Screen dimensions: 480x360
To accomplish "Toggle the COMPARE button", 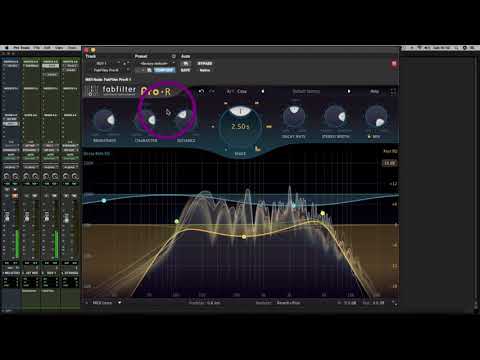I will (164, 70).
